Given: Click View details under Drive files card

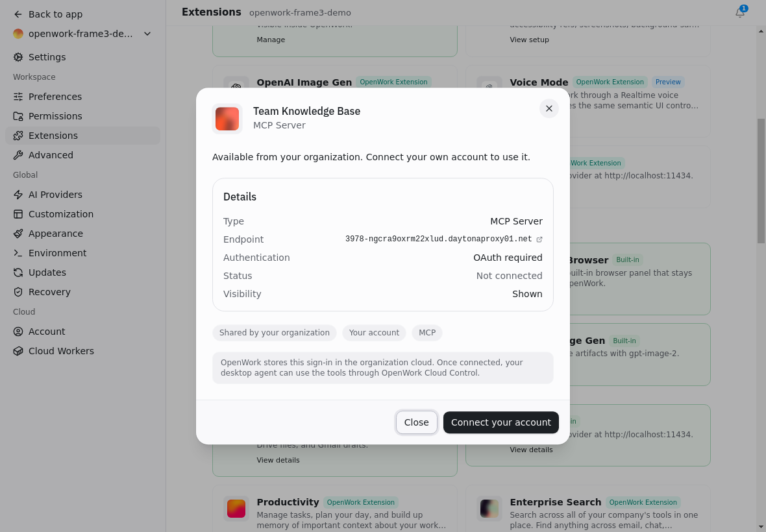Looking at the screenshot, I should tap(278, 460).
